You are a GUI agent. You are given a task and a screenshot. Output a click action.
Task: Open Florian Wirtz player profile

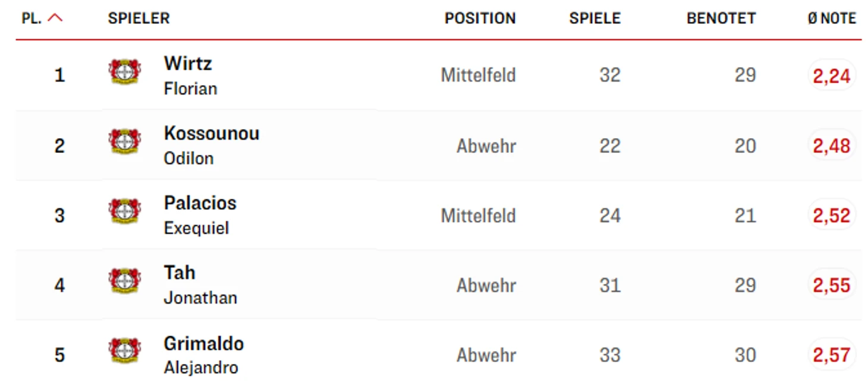(x=190, y=76)
